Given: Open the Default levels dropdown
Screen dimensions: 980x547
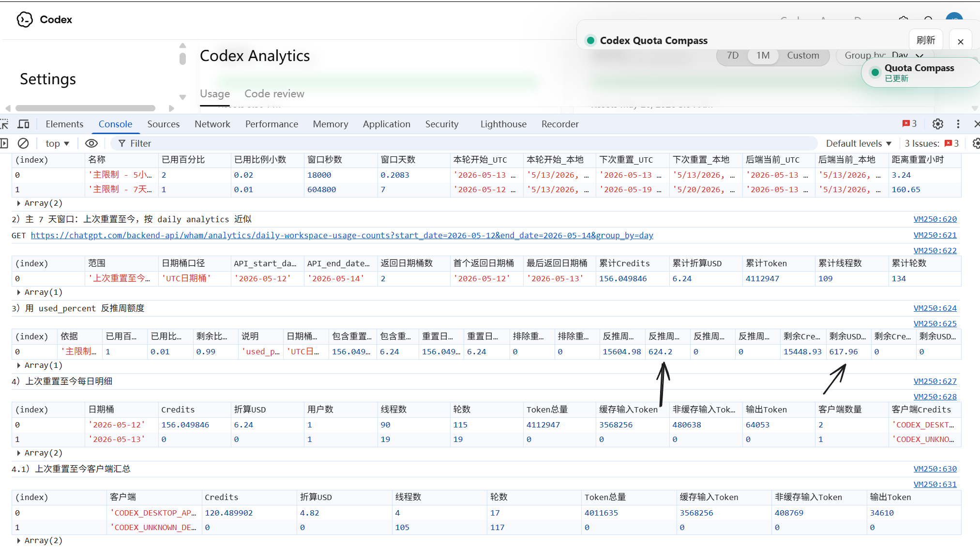Looking at the screenshot, I should (859, 143).
